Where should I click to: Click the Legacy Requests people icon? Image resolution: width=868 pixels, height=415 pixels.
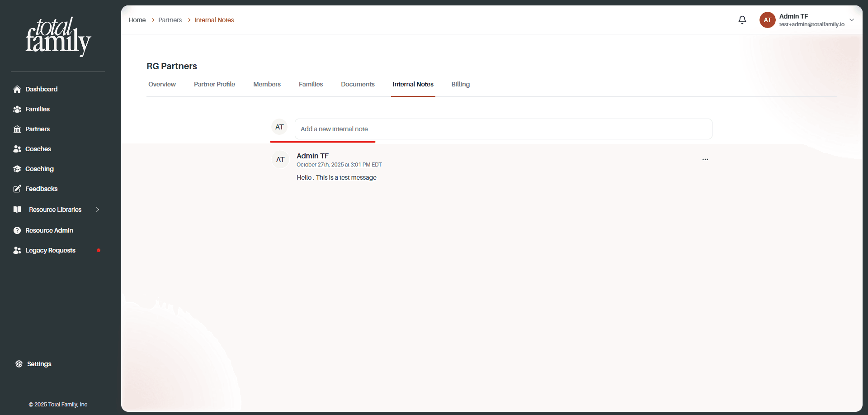17,250
